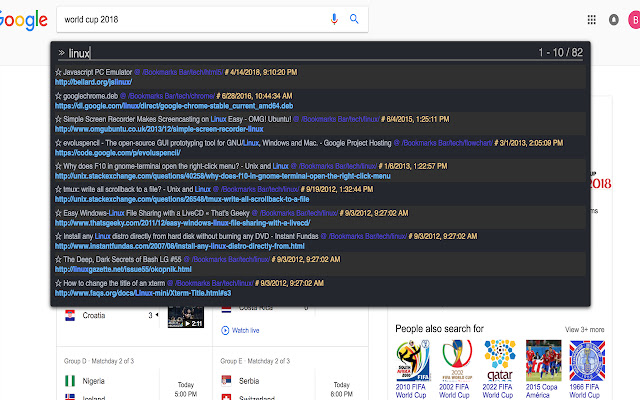Open the dl.google.com chrome deb link
This screenshot has height=400, width=640.
coord(174,106)
